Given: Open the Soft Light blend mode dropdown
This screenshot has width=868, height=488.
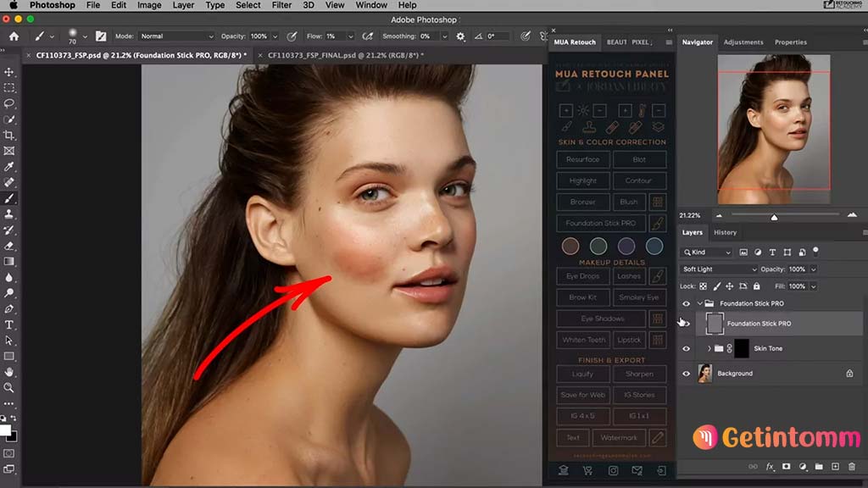Looking at the screenshot, I should click(719, 269).
